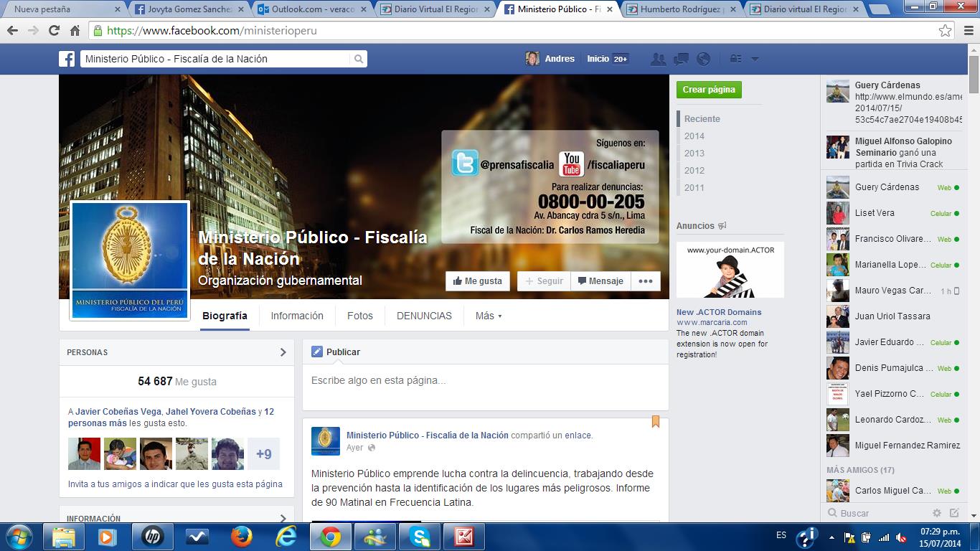The image size is (980, 551).
Task: Click the volume icon in system tray
Action: tap(900, 537)
